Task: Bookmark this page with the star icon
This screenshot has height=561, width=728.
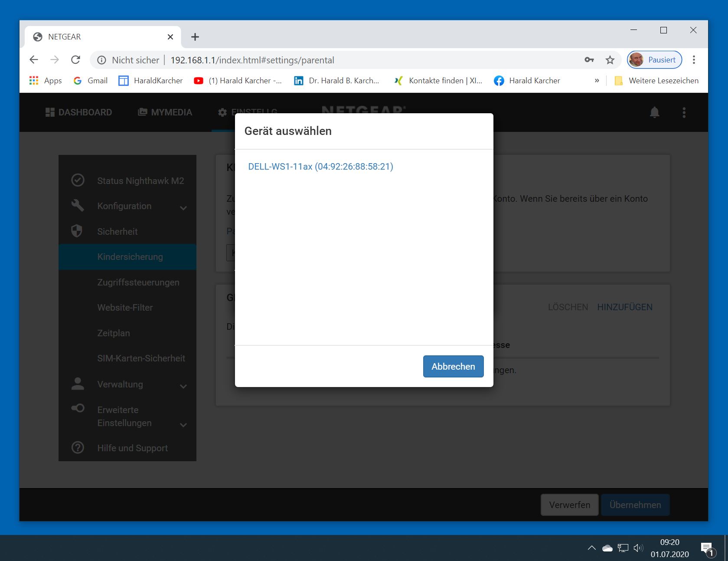Action: pos(610,60)
